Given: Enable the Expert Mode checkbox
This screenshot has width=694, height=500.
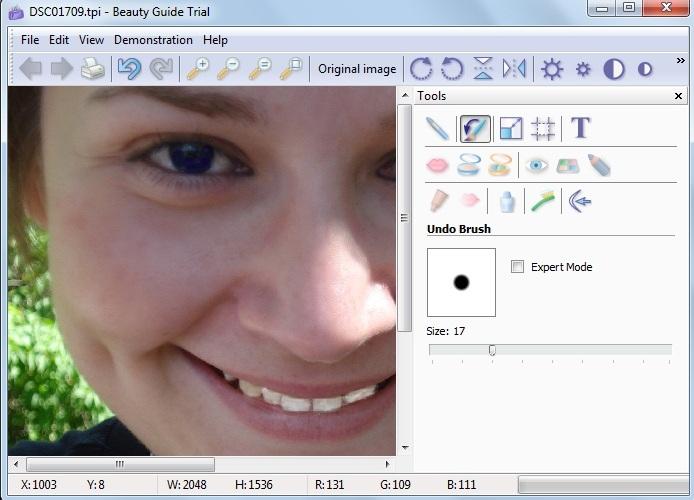Looking at the screenshot, I should pyautogui.click(x=517, y=267).
